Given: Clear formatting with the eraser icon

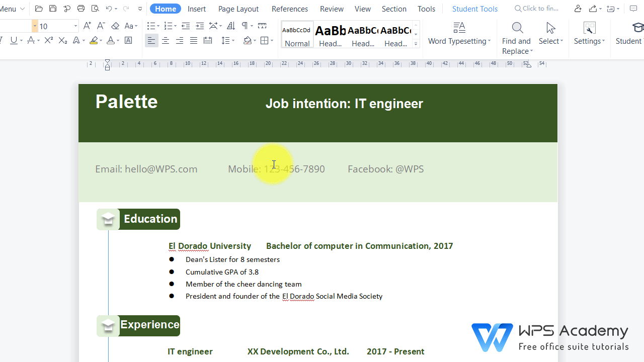Looking at the screenshot, I should (x=115, y=26).
